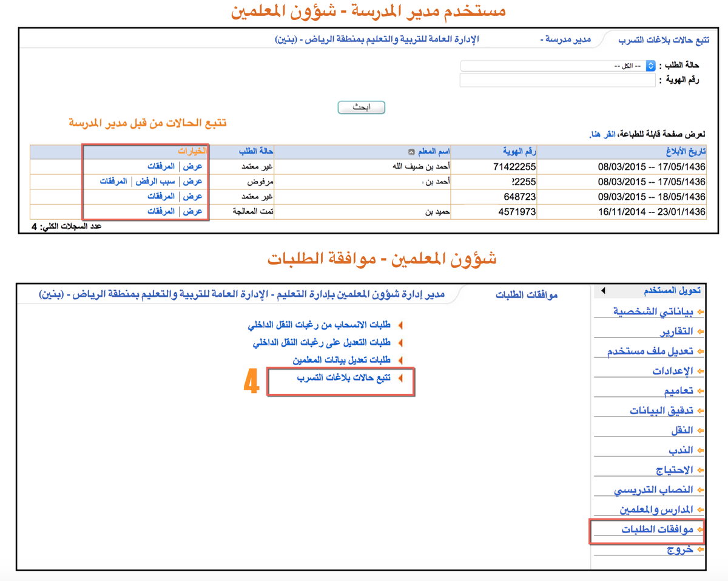
Task: Open تتبع حالات بلاغات التسرب link in approvals
Action: pos(344,378)
